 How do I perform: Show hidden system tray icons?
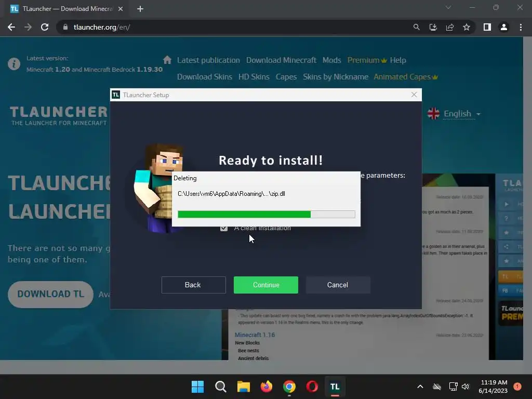tap(420, 387)
